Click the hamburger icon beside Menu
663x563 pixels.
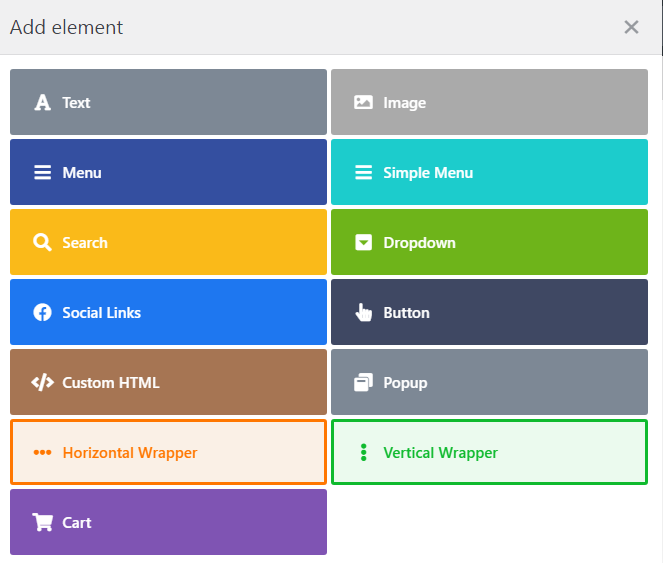pyautogui.click(x=42, y=173)
